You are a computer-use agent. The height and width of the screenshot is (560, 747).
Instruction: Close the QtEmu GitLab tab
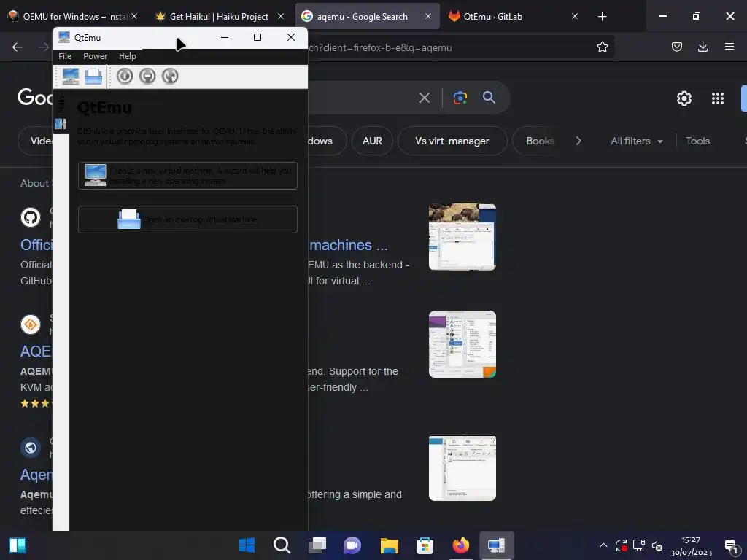click(x=575, y=16)
